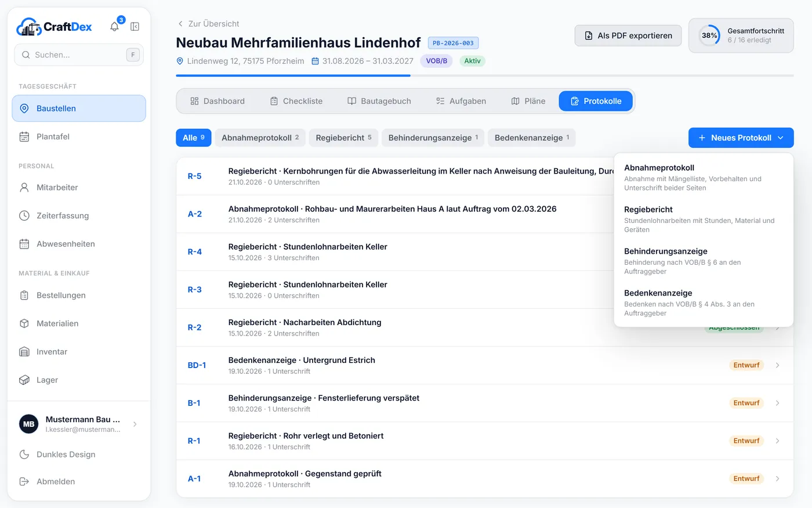Click the Baustellen map pin icon
This screenshot has height=508, width=812.
point(24,109)
